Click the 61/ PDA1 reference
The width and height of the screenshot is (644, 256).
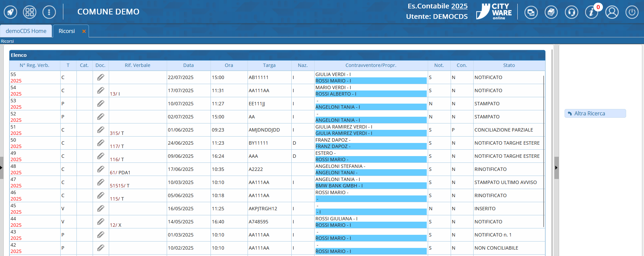(120, 173)
